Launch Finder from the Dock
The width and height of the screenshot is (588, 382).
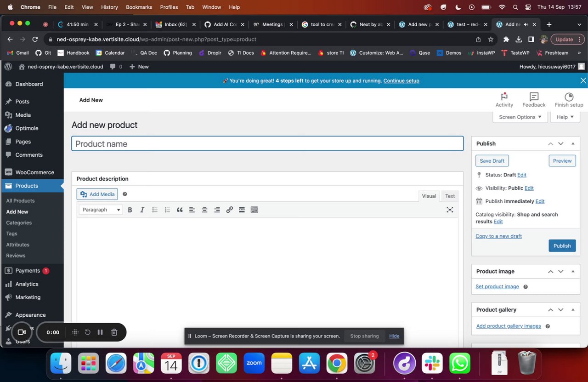(x=61, y=364)
